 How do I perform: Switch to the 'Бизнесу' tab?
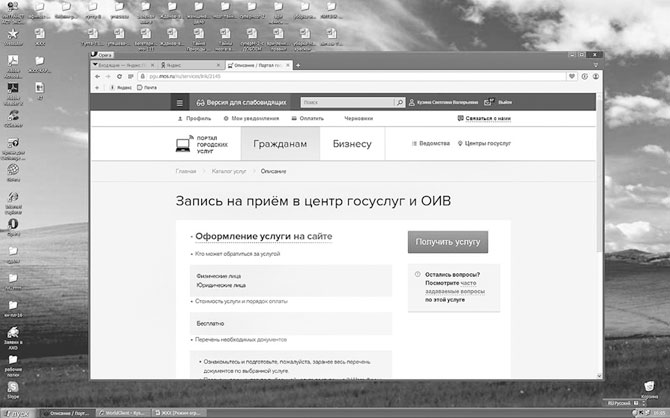tap(352, 144)
